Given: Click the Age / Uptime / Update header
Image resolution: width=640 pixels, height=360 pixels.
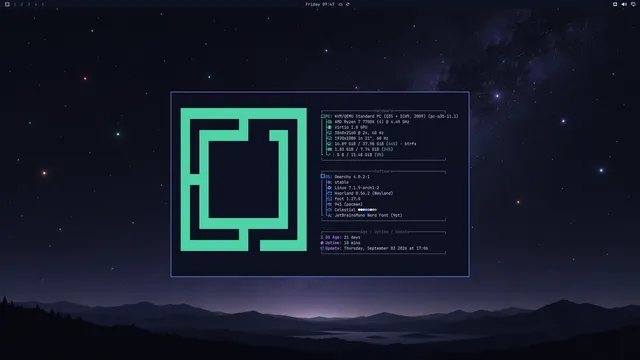Looking at the screenshot, I should click(385, 232).
